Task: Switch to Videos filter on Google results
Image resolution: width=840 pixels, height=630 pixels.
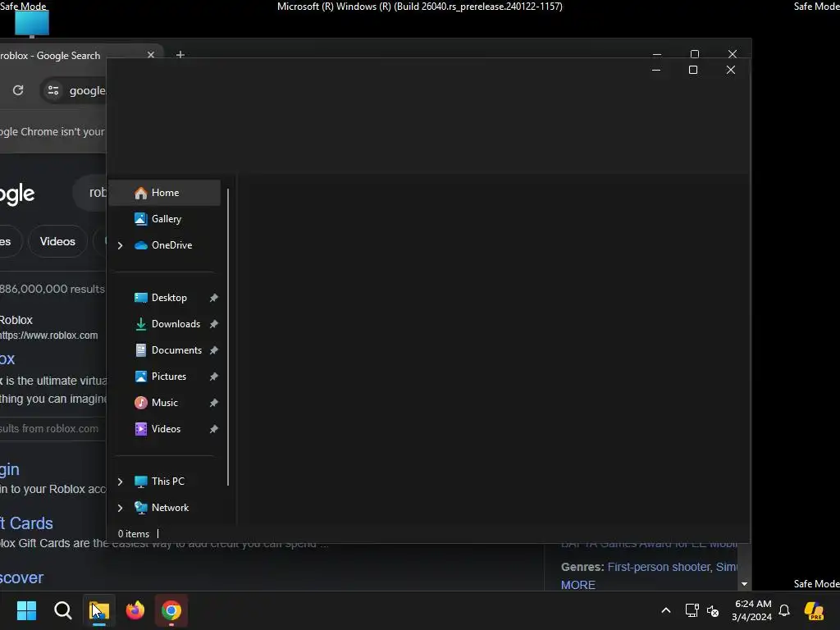Action: [x=58, y=242]
